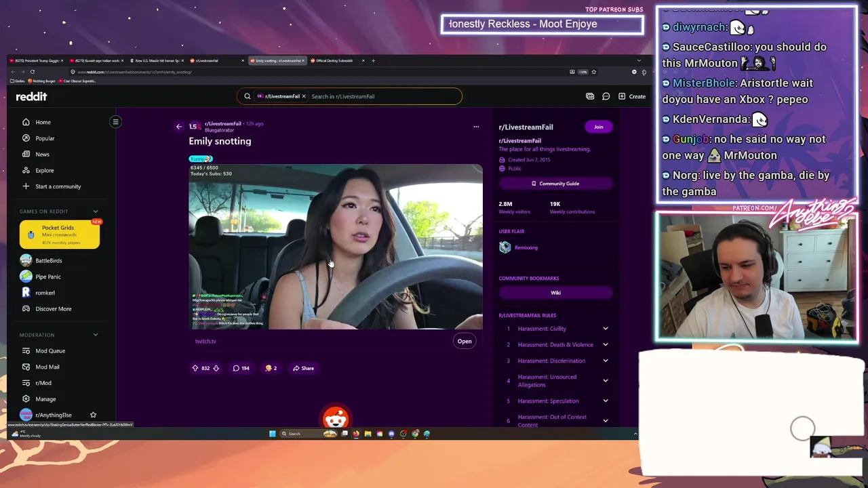Give an award to the post

(x=271, y=368)
